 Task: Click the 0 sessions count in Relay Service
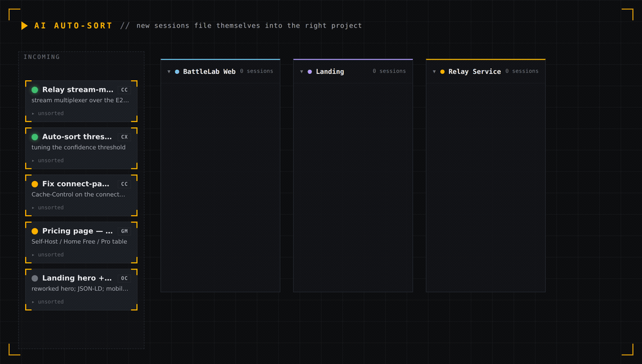(x=521, y=71)
